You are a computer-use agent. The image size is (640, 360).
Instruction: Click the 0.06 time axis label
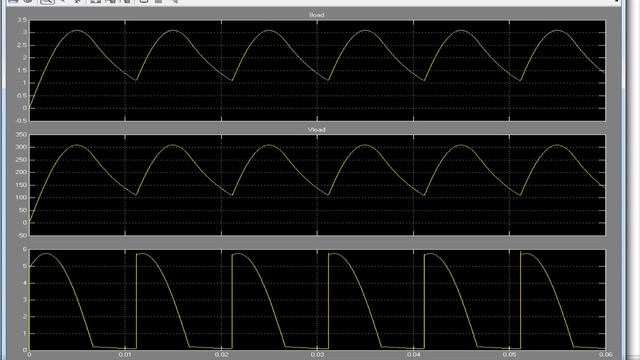[x=605, y=355]
